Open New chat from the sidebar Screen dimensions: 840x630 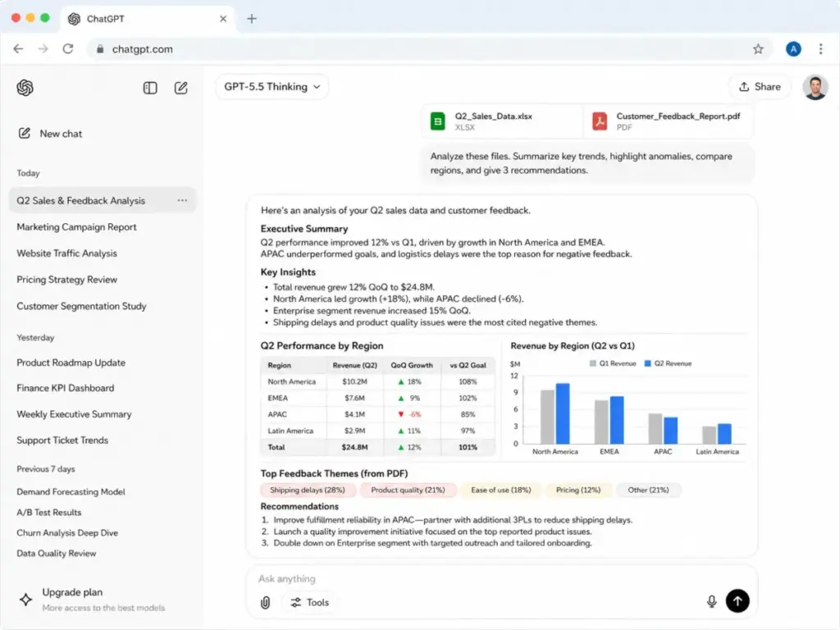coord(50,134)
